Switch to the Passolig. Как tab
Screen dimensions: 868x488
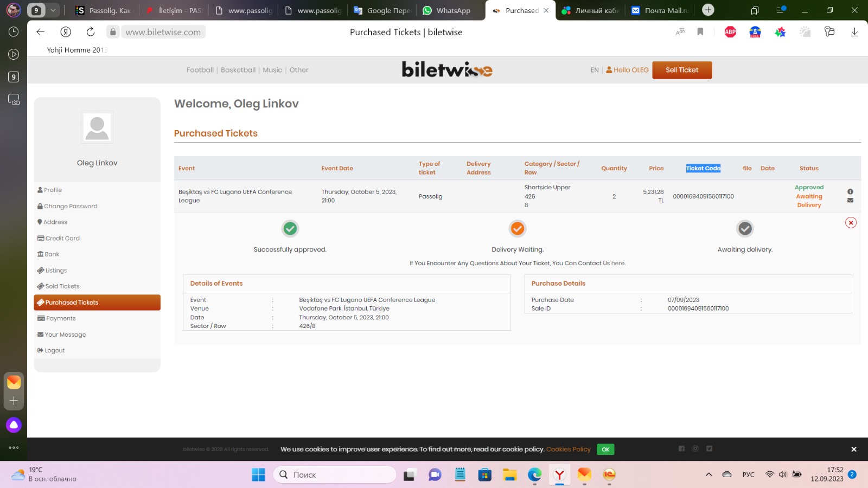(x=104, y=10)
